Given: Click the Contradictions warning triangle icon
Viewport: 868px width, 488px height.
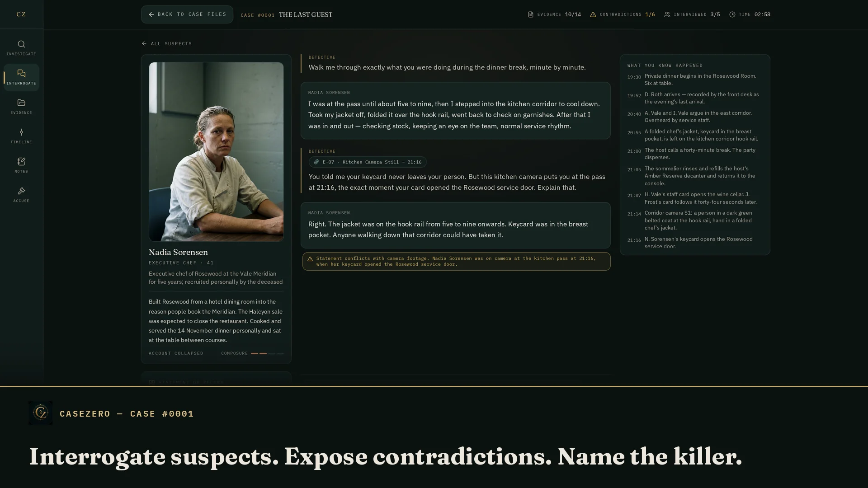Looking at the screenshot, I should point(593,14).
